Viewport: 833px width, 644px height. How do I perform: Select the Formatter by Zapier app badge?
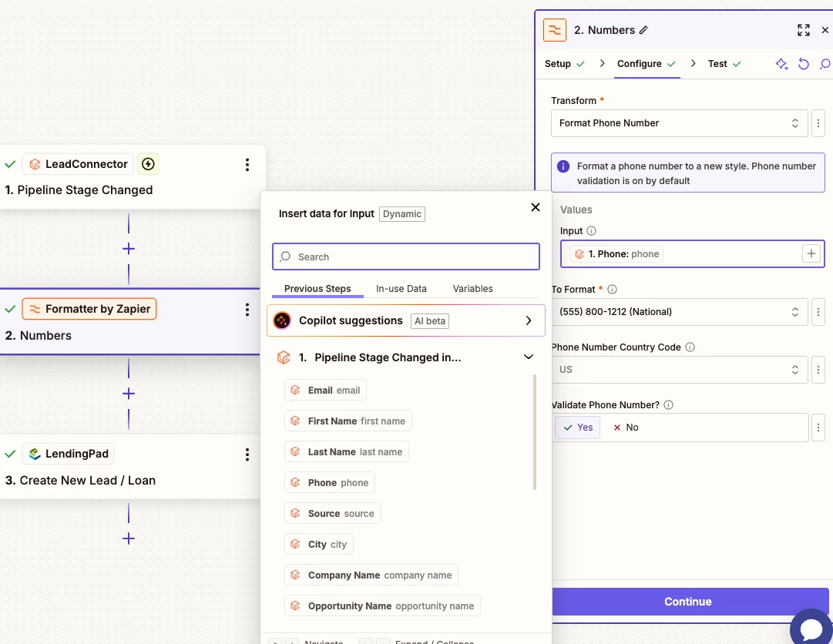[x=89, y=309]
